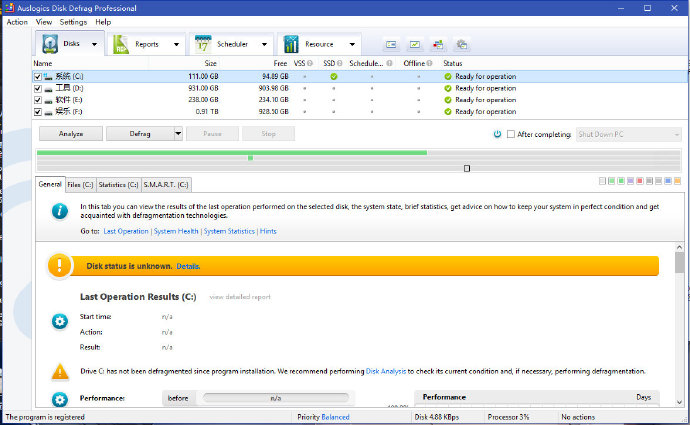Follow the Last Operation link
This screenshot has width=690, height=425.
click(126, 231)
